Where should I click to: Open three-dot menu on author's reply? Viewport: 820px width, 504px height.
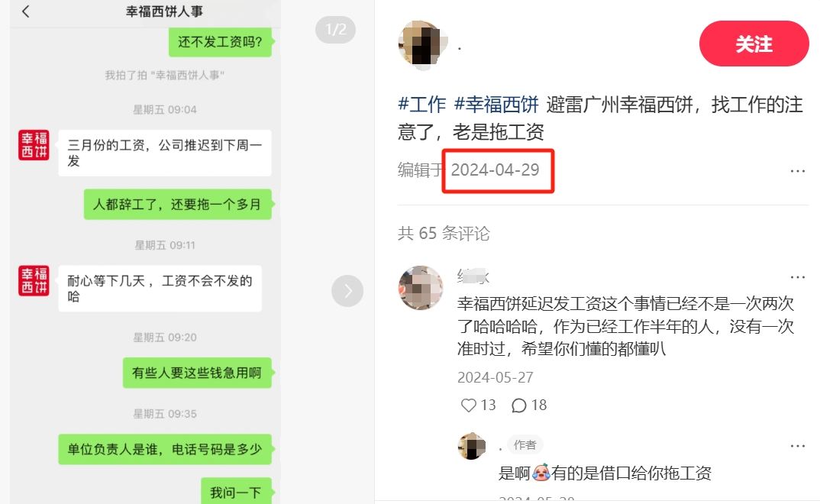(798, 446)
